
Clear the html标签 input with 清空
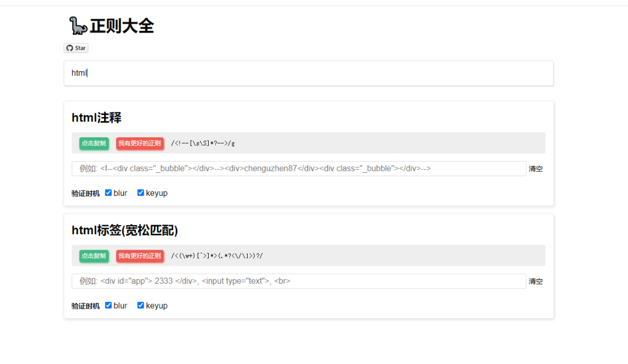coord(536,281)
